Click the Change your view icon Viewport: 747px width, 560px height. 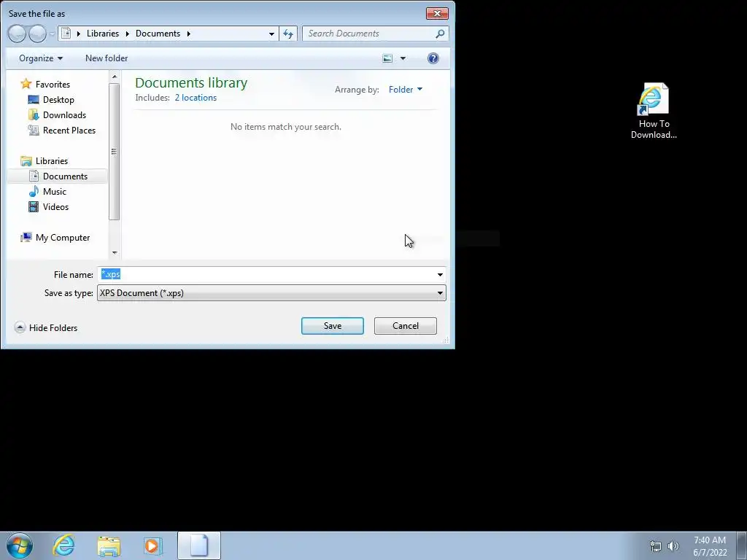pos(388,58)
